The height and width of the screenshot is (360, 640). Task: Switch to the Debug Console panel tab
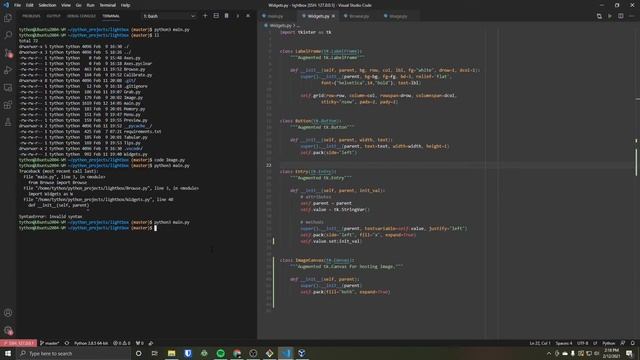[x=81, y=16]
